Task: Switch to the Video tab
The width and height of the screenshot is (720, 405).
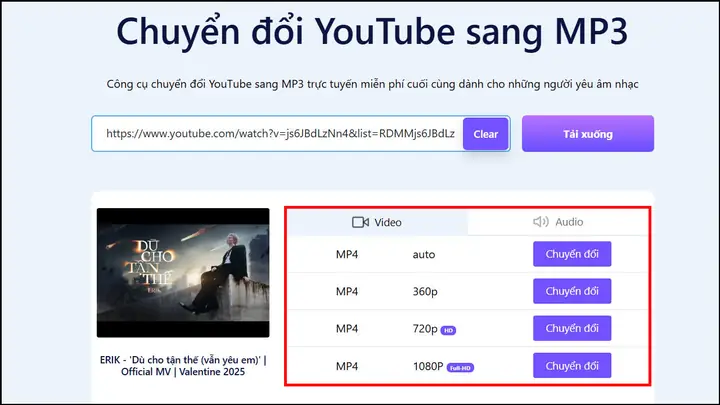Action: (377, 222)
